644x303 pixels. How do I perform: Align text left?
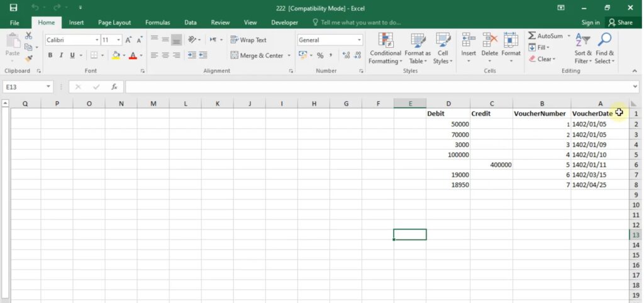[155, 55]
